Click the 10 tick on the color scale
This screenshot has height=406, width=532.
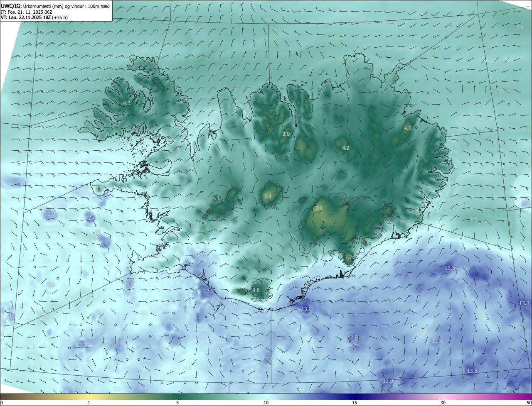266,403
